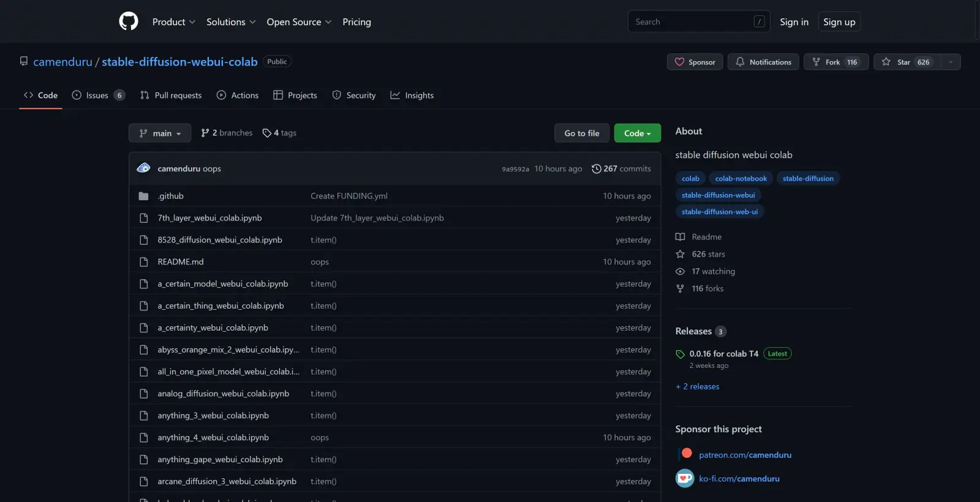The image size is (980, 502).
Task: Open the Security tab
Action: (x=354, y=95)
